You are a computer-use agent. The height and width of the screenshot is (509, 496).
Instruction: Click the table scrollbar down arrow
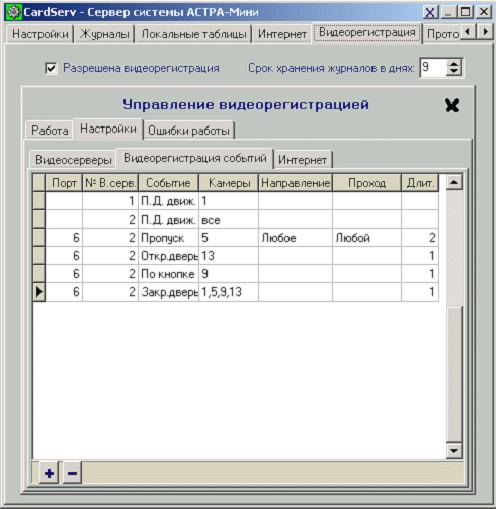(x=454, y=451)
